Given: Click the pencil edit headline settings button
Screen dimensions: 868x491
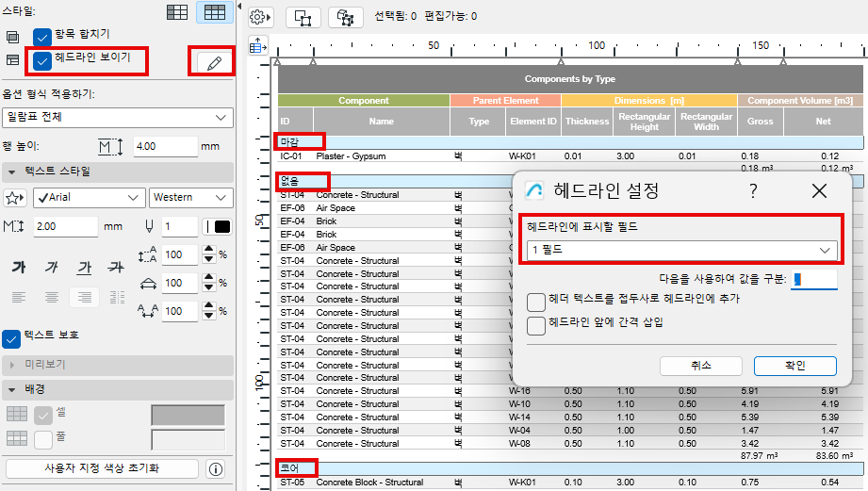Looking at the screenshot, I should [x=214, y=63].
